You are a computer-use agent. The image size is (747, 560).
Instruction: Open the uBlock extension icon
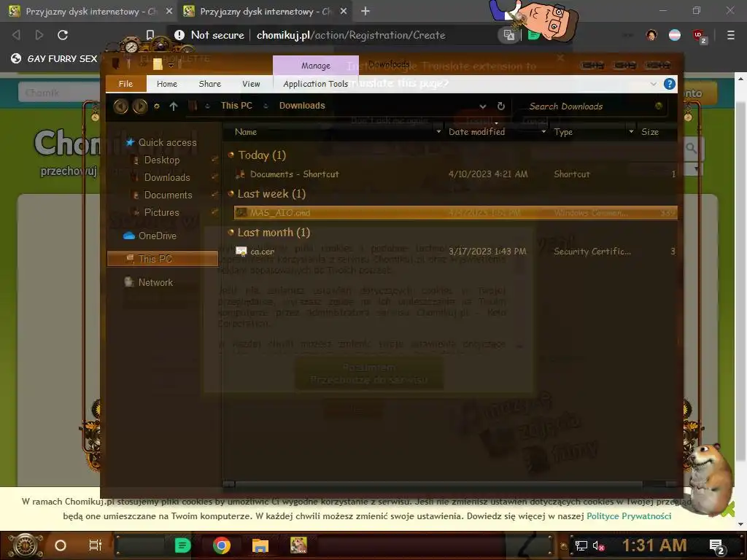pos(699,35)
